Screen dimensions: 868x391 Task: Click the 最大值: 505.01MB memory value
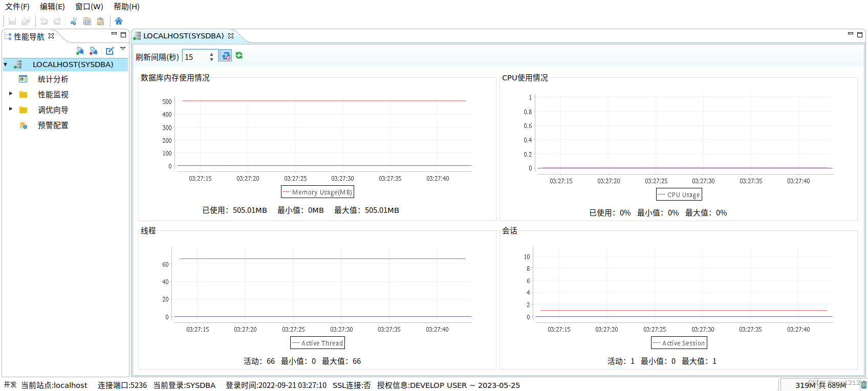[x=366, y=210]
